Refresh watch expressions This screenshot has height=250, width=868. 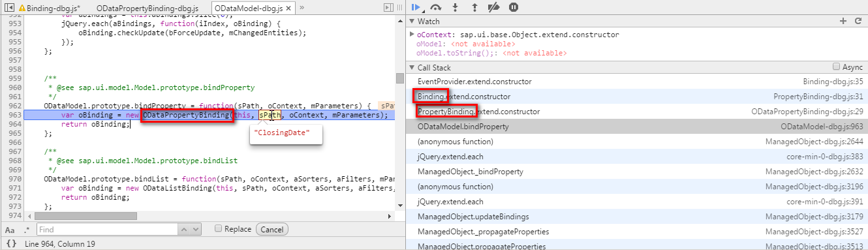coord(858,22)
